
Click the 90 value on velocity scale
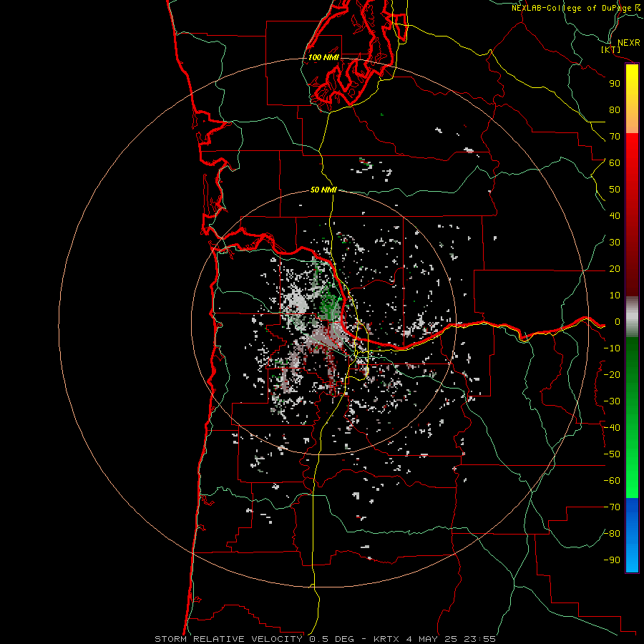point(615,84)
